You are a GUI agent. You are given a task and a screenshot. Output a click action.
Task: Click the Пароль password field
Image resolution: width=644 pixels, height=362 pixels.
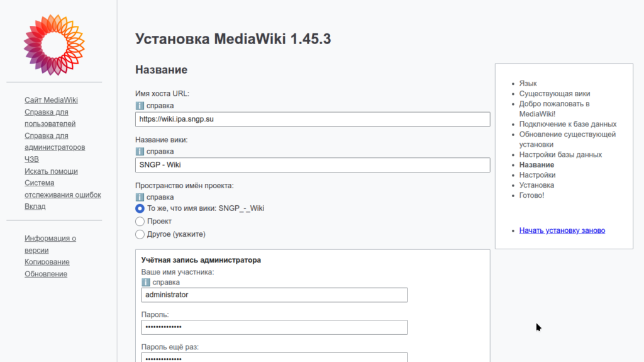tap(274, 327)
